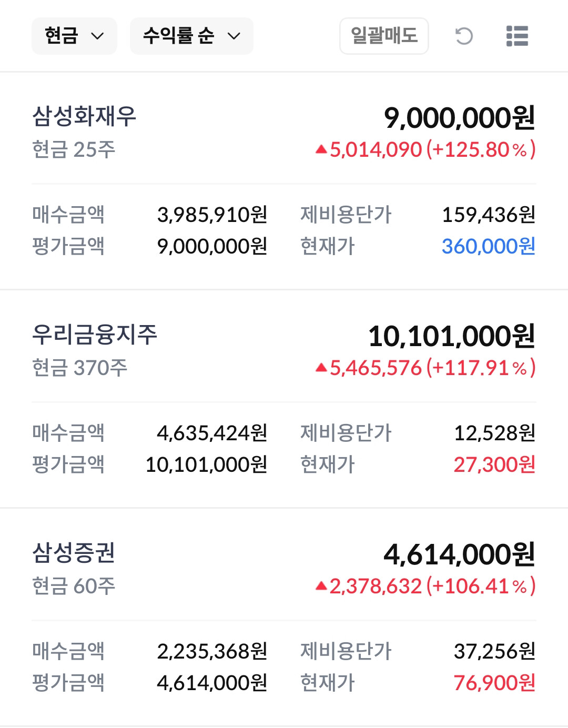Click 우리금융지주 current price 27,300원

coord(494,464)
